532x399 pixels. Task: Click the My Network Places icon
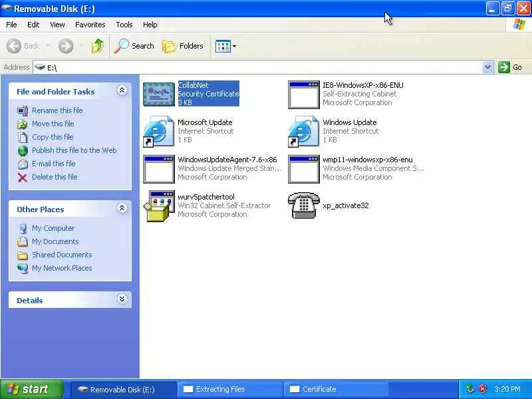(x=23, y=269)
